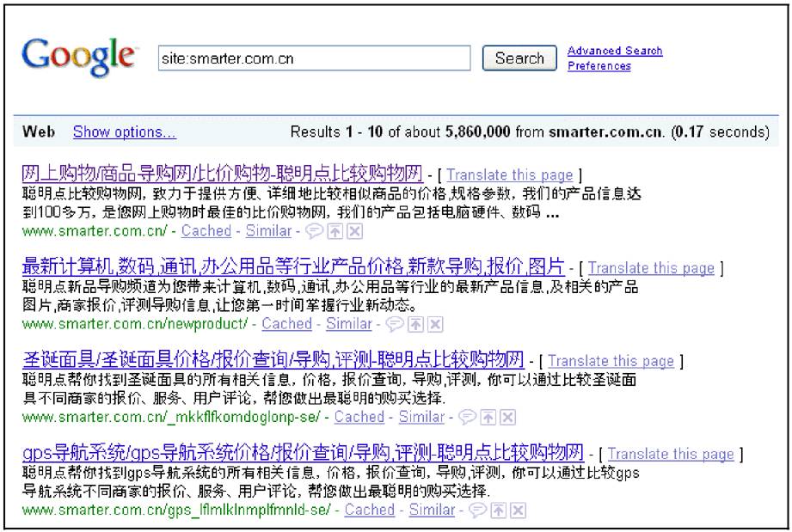Open the gps导航系统 result title
792x532 pixels.
(303, 452)
